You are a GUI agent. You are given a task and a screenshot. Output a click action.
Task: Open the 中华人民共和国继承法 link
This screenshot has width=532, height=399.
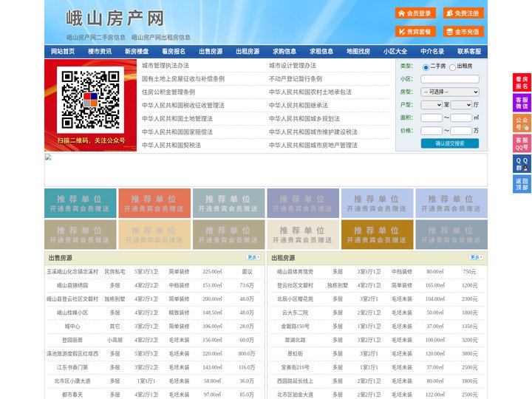click(299, 105)
